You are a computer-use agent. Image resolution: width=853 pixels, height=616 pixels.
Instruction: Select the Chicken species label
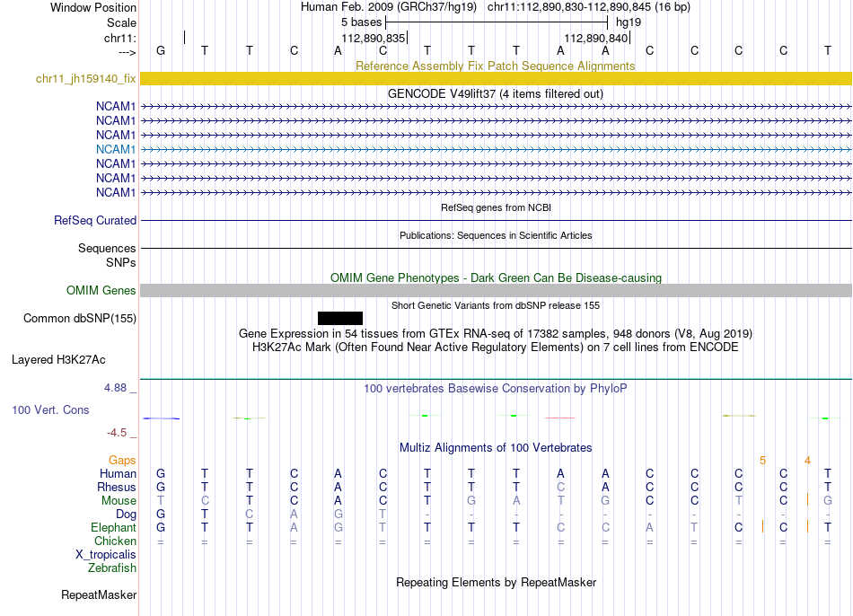[115, 541]
